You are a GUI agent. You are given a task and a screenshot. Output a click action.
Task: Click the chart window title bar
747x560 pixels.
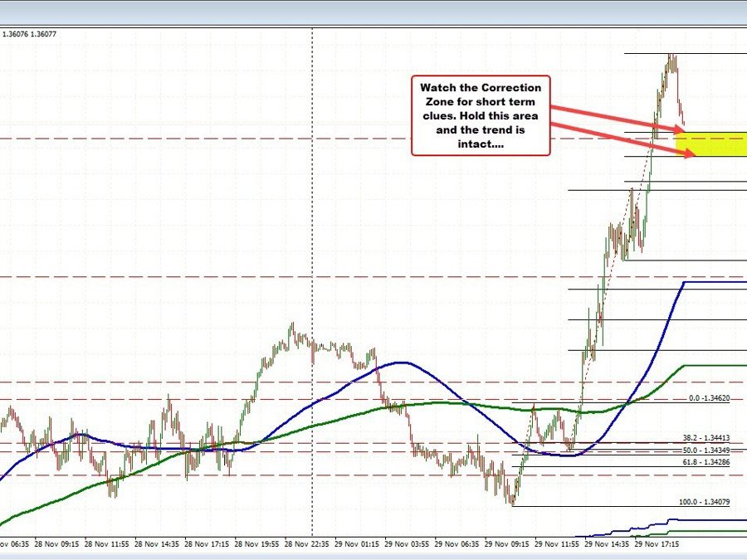(x=373, y=12)
